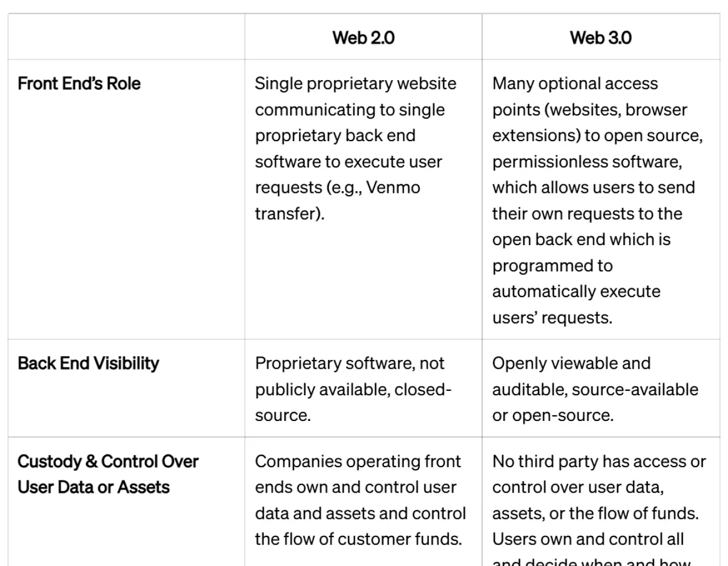Click the 'Proprietary software, not publicly available' cell
The height and width of the screenshot is (566, 728).
point(363,389)
